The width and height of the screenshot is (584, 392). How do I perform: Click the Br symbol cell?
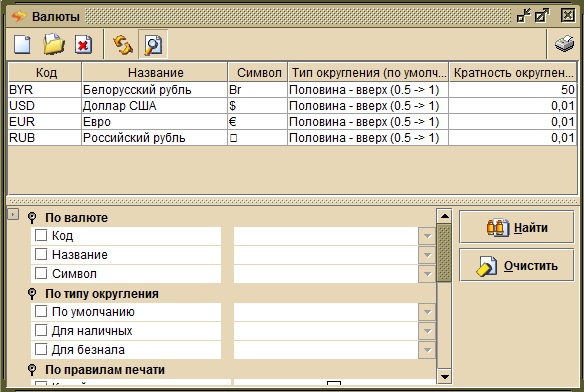coord(258,90)
